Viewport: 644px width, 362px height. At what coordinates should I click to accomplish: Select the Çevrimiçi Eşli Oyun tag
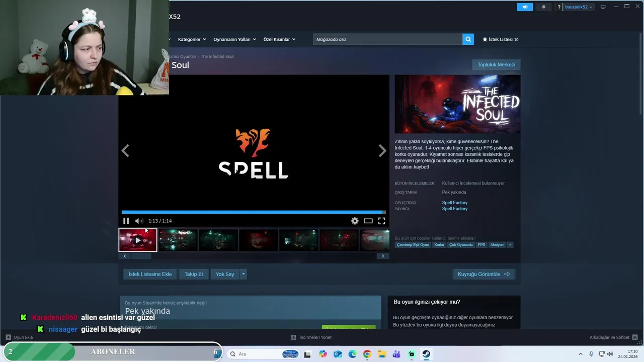[413, 245]
